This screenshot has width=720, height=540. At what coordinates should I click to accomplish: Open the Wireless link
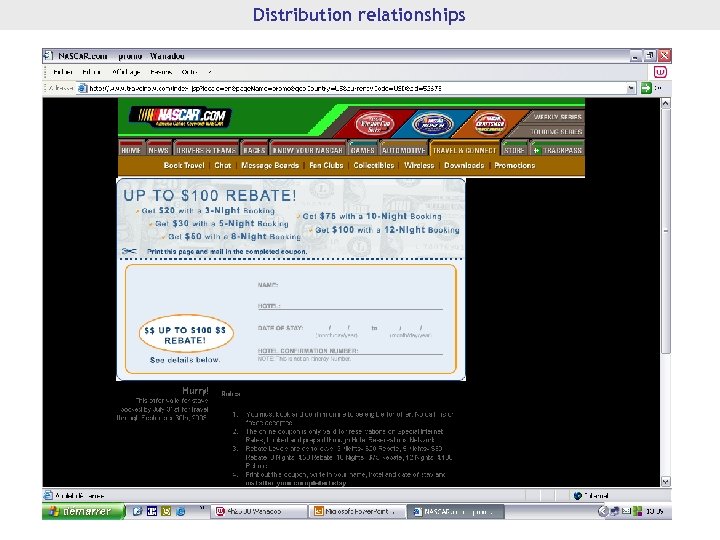(x=419, y=165)
